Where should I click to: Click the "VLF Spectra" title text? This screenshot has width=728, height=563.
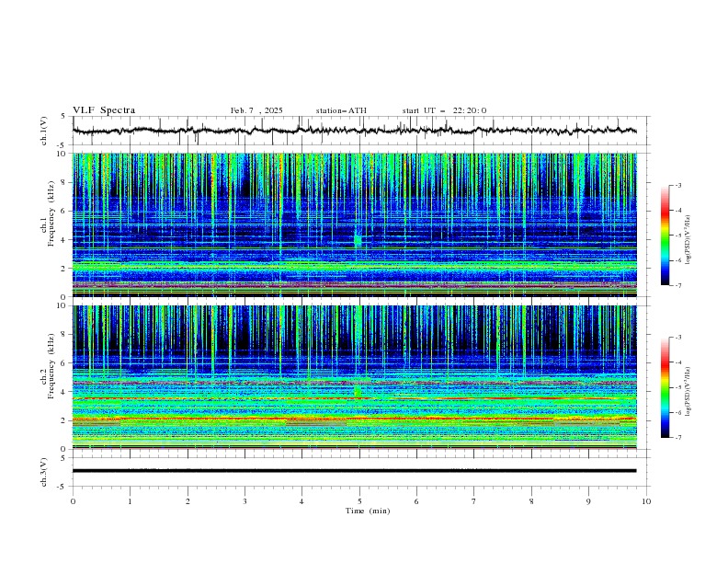(104, 110)
